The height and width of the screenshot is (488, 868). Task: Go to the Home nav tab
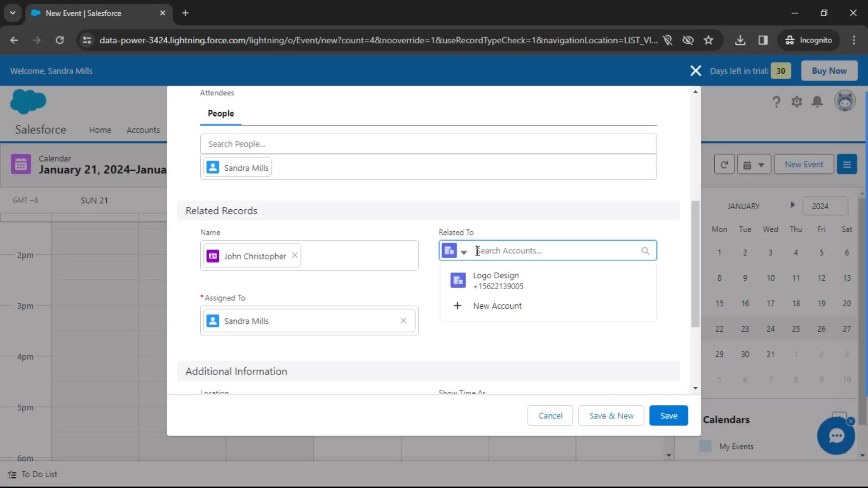click(100, 130)
